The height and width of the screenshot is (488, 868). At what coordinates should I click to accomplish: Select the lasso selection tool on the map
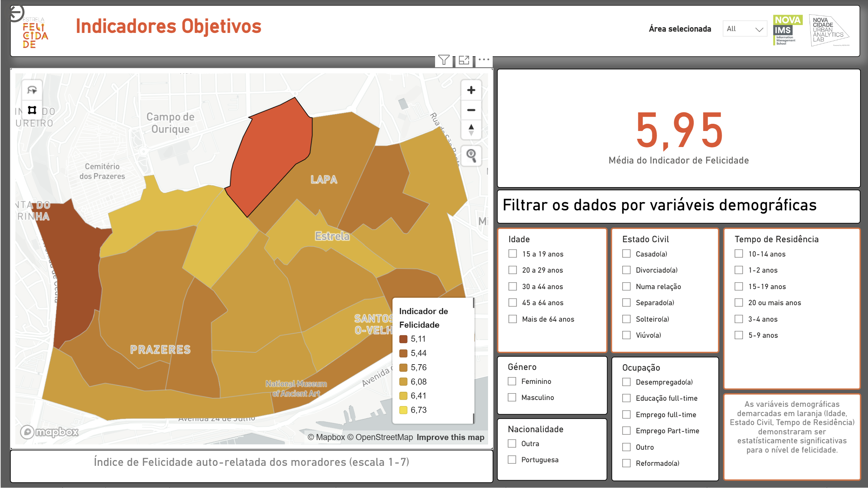coord(32,90)
